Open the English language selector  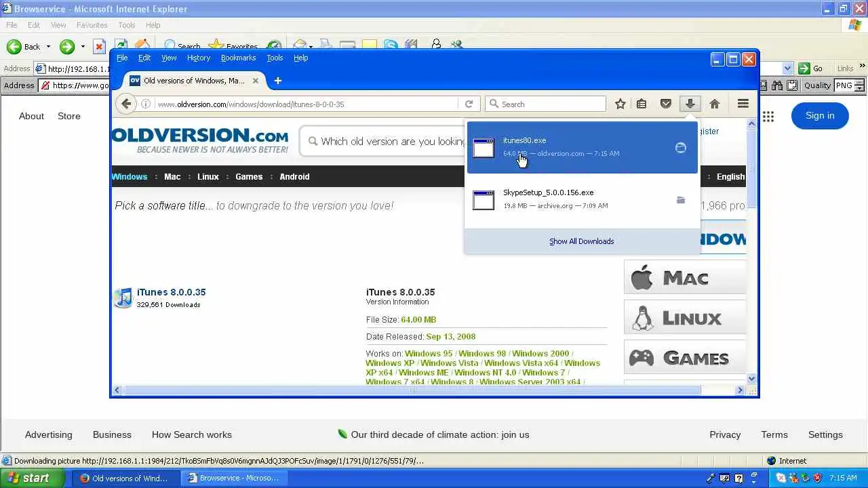[x=730, y=176]
